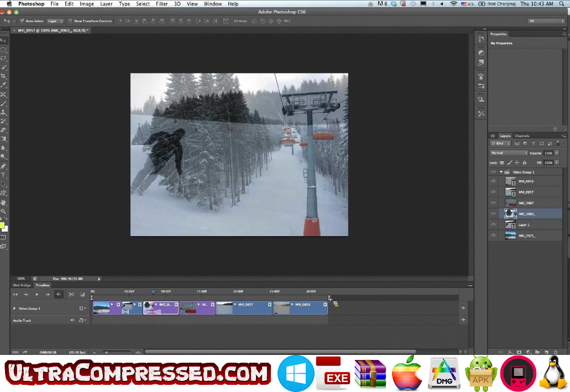
Task: Open the Filter menu
Action: [161, 4]
